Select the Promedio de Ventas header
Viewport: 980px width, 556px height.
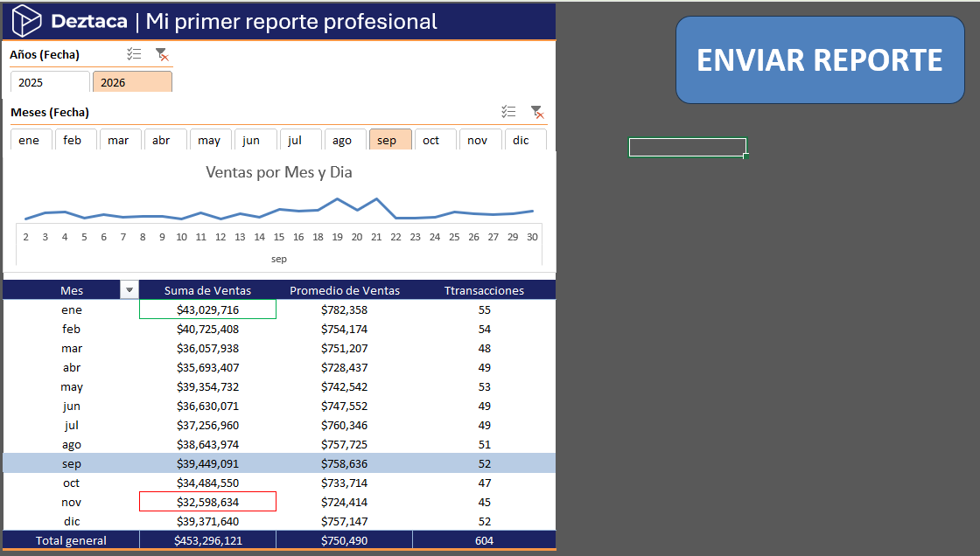(x=345, y=290)
